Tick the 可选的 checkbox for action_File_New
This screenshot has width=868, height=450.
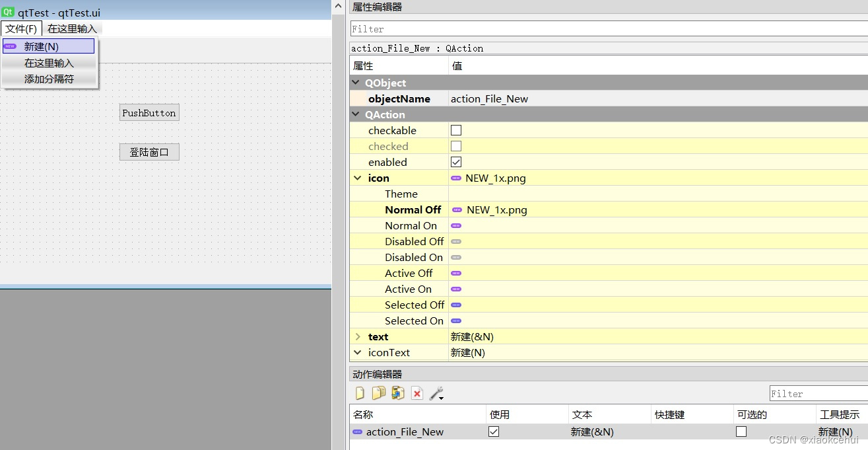click(x=741, y=431)
